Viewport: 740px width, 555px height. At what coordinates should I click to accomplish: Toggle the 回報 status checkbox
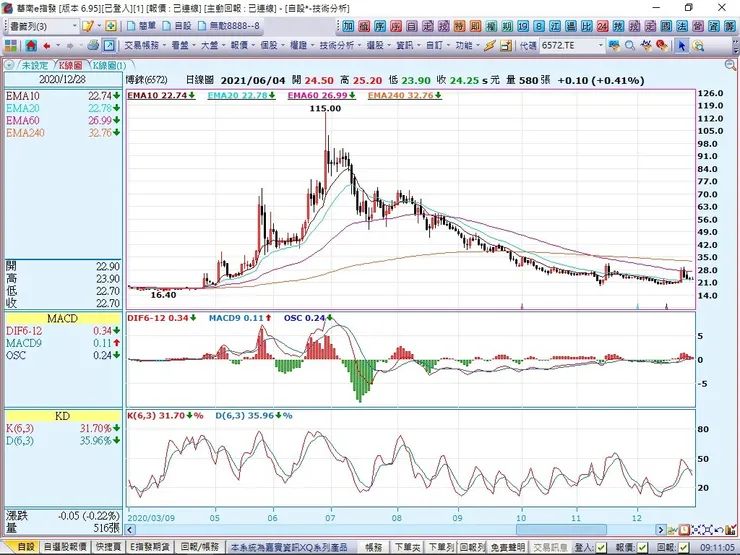tap(683, 547)
